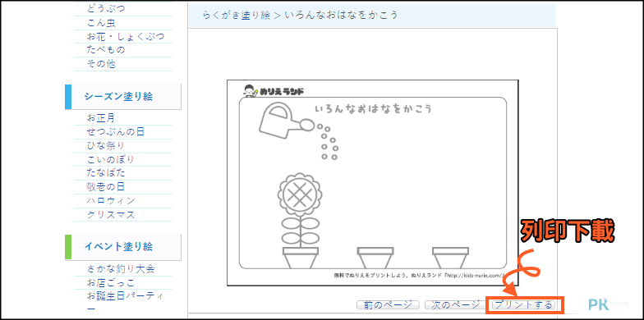Image resolution: width=644 pixels, height=320 pixels.
Task: Click the らくがき塗り絵 breadcrumb link
Action: [237, 15]
